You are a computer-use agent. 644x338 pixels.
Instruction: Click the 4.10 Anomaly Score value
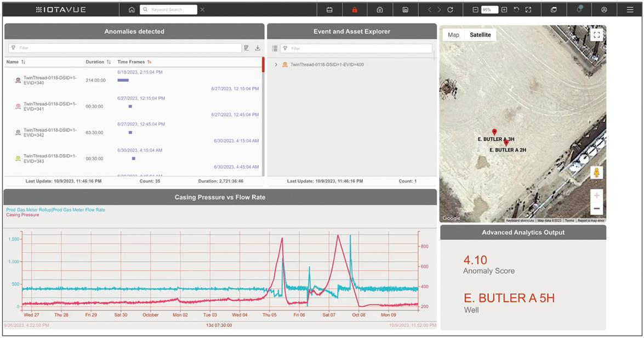pyautogui.click(x=475, y=260)
